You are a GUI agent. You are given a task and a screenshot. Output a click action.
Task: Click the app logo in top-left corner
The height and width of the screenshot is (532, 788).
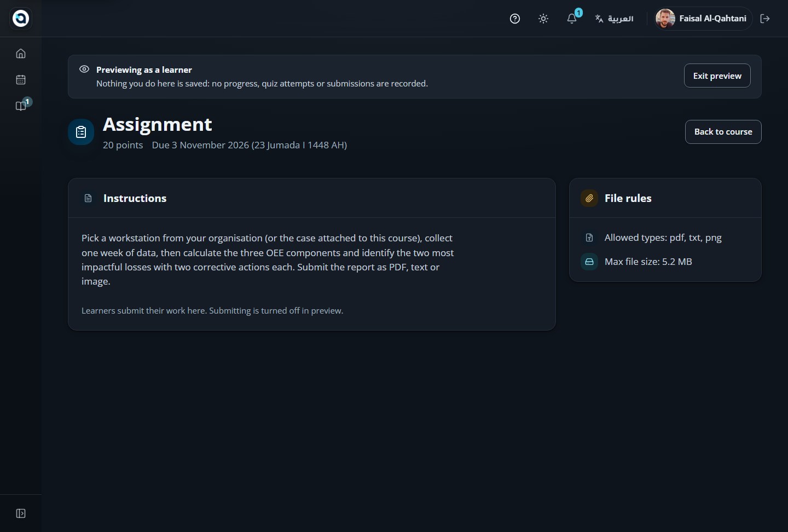(x=21, y=18)
